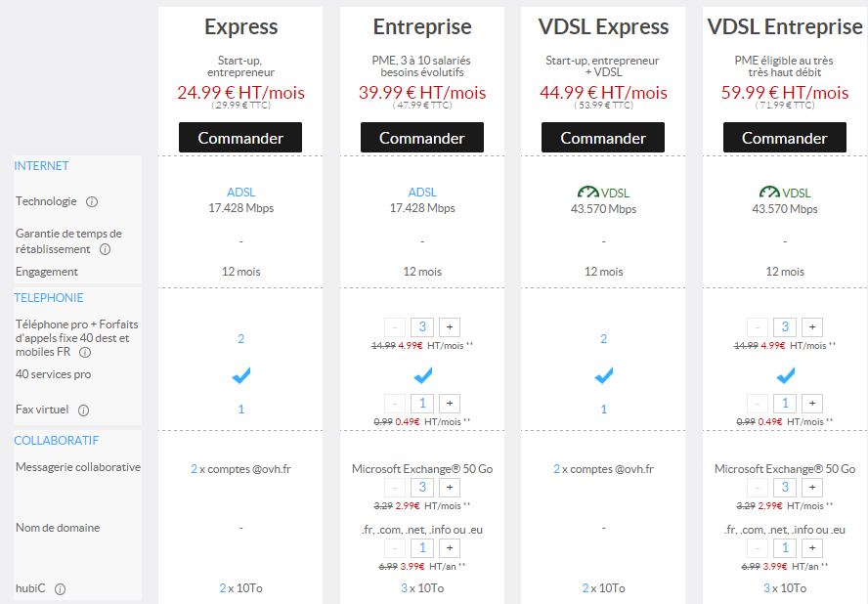868x604 pixels.
Task: Click info icon for Garantie de temps de rétablissement
Action: click(x=105, y=249)
